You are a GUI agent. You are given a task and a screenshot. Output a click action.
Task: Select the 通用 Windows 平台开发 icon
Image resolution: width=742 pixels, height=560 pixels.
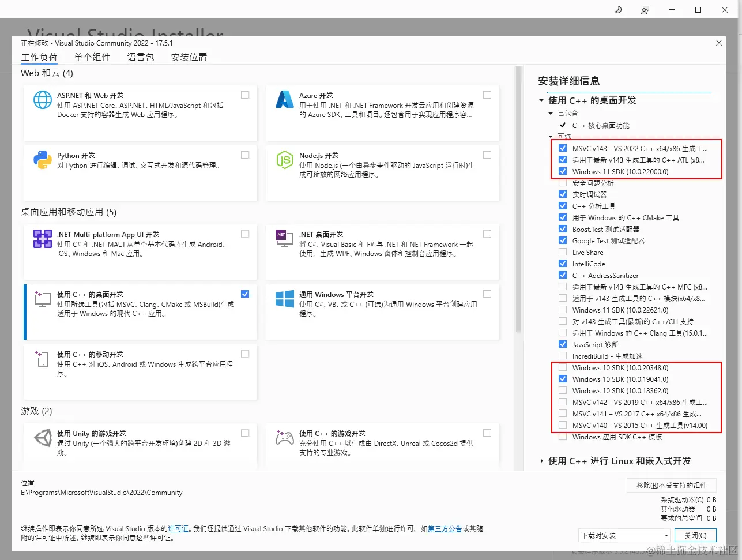tap(285, 299)
